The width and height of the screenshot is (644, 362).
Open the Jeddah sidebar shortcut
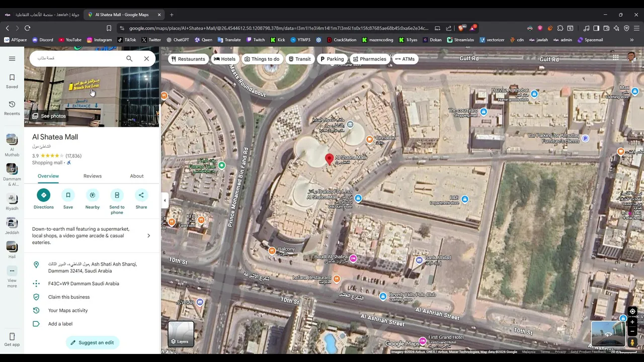(12, 226)
